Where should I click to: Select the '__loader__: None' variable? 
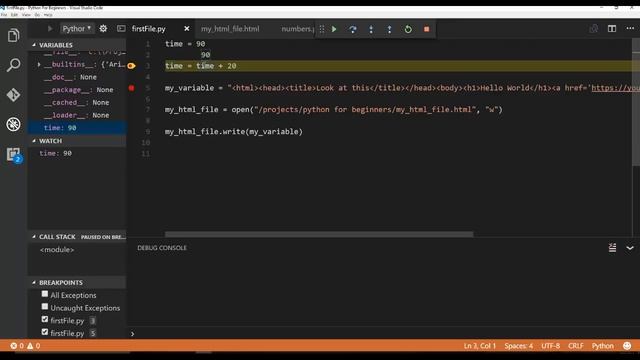pyautogui.click(x=77, y=115)
